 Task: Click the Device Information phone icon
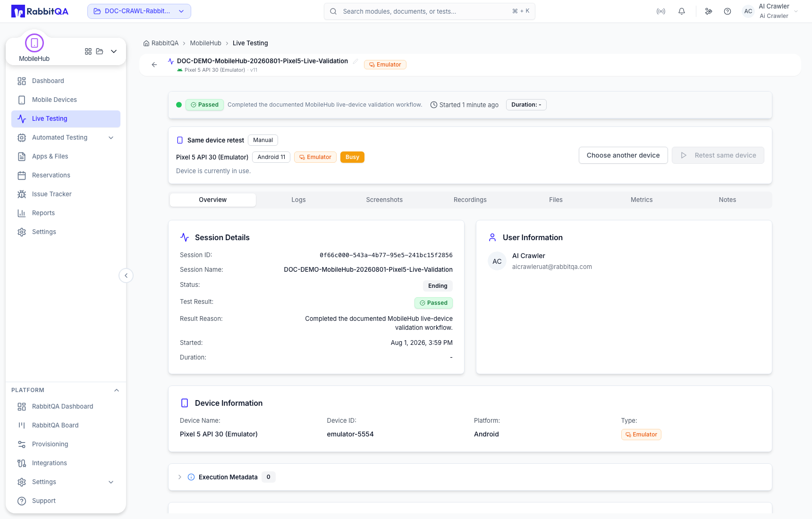(x=185, y=403)
